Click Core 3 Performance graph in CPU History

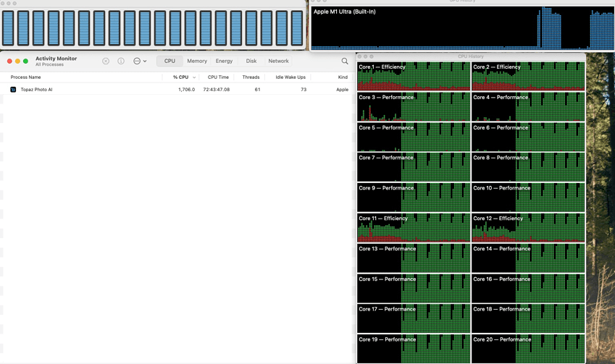[414, 106]
